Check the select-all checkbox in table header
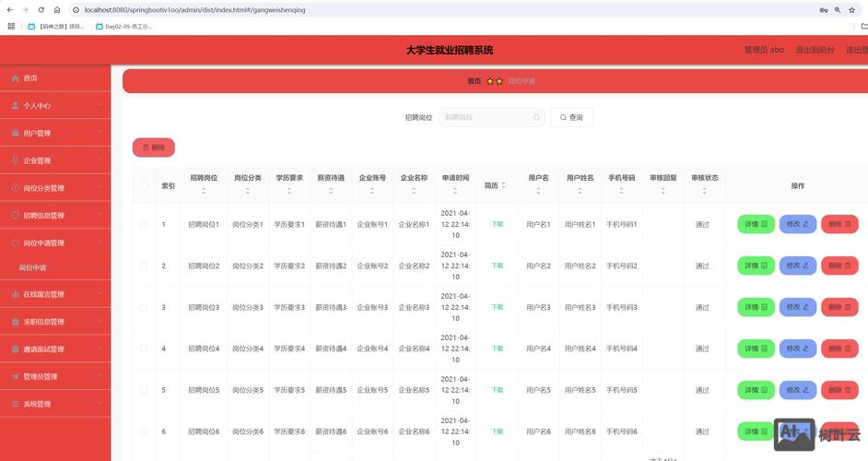Image resolution: width=868 pixels, height=461 pixels. point(144,185)
